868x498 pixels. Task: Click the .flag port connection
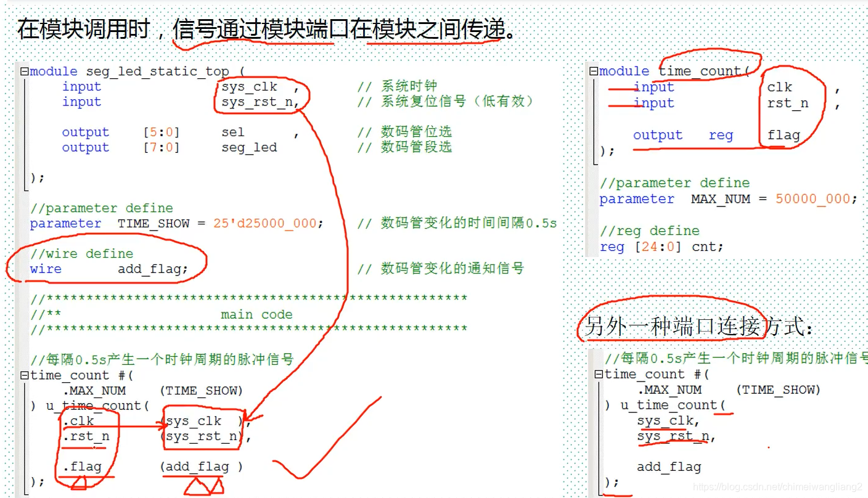pos(82,467)
